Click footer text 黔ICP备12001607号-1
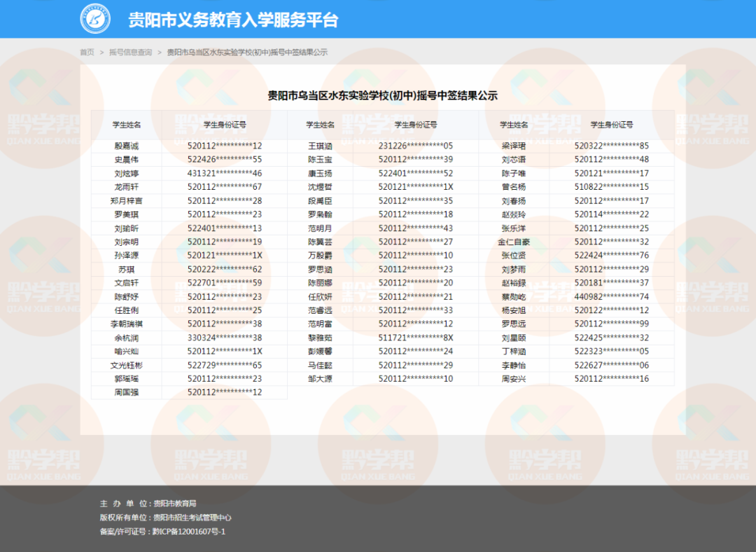The height and width of the screenshot is (552, 756). pos(189,532)
